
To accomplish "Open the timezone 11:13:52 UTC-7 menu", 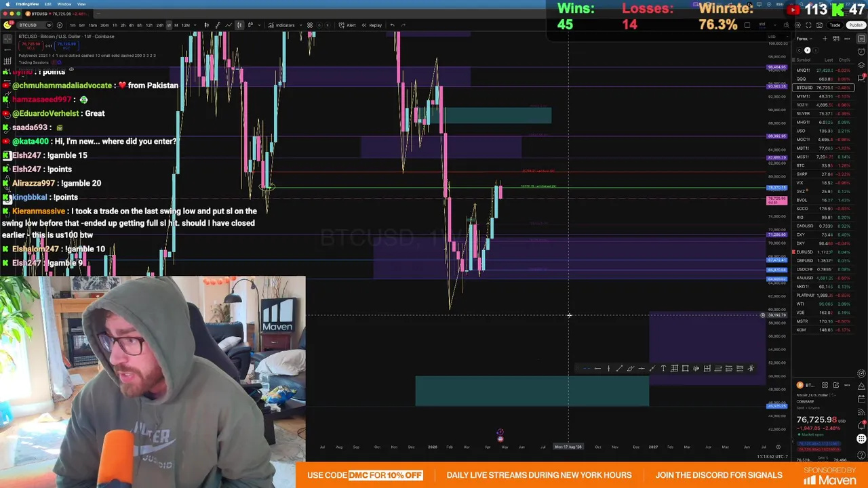I will pyautogui.click(x=772, y=457).
